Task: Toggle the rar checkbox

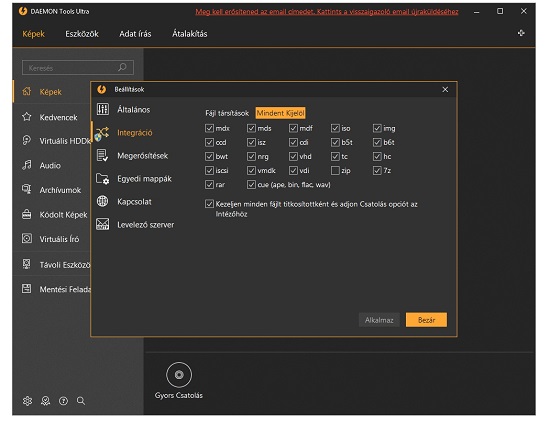Action: (x=209, y=184)
